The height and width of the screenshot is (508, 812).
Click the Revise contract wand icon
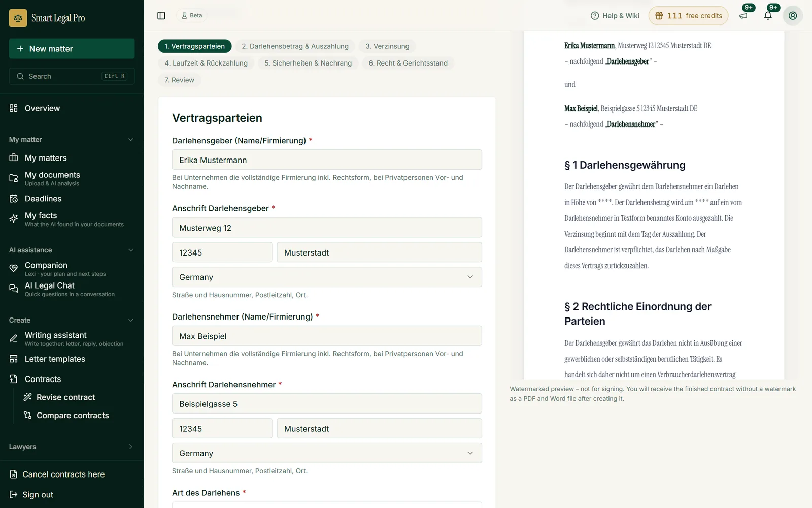point(28,397)
